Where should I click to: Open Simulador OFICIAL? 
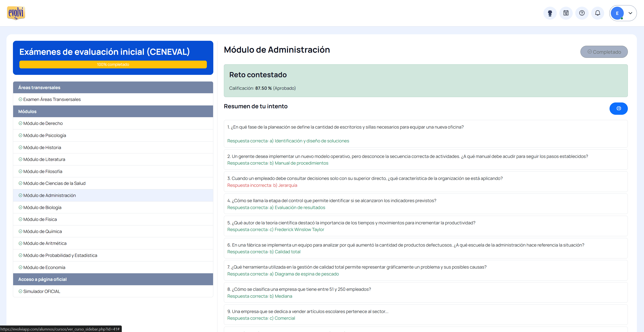coord(113,291)
